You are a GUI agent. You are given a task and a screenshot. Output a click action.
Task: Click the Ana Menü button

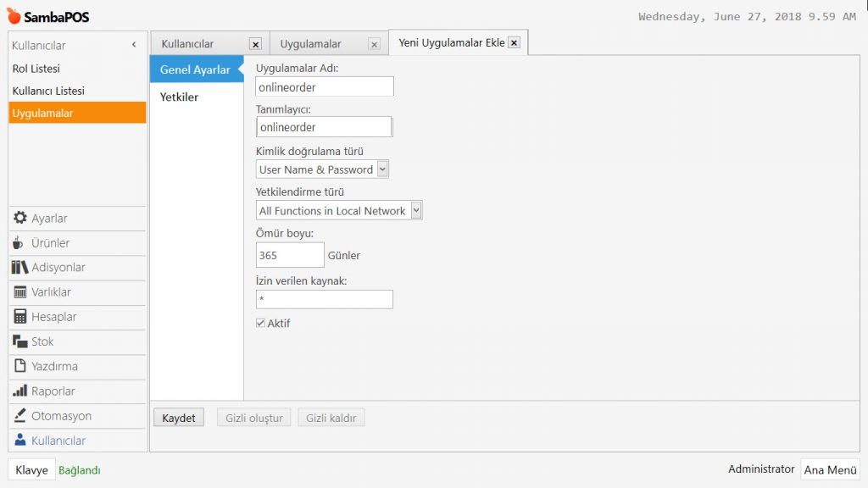pos(830,469)
